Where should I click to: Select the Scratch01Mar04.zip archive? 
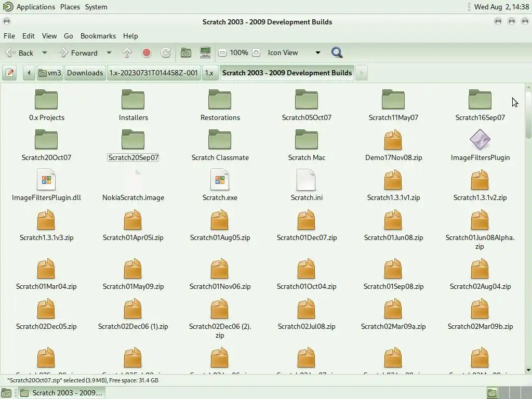click(46, 274)
